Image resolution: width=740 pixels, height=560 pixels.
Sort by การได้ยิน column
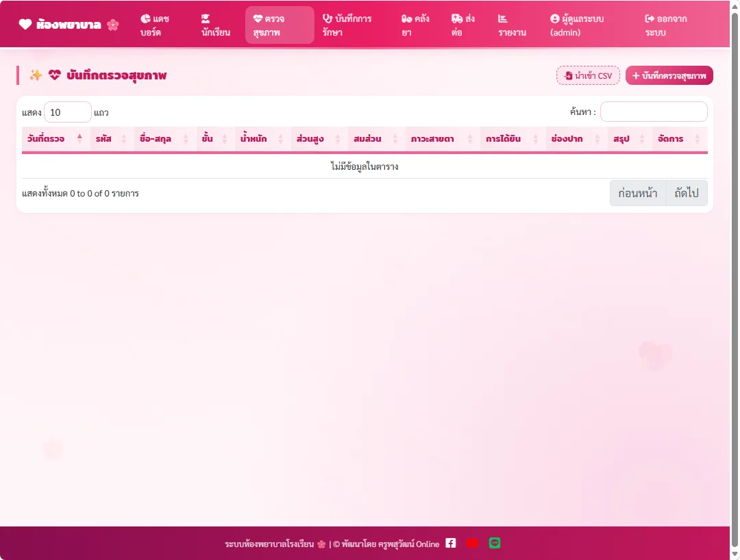click(x=513, y=139)
